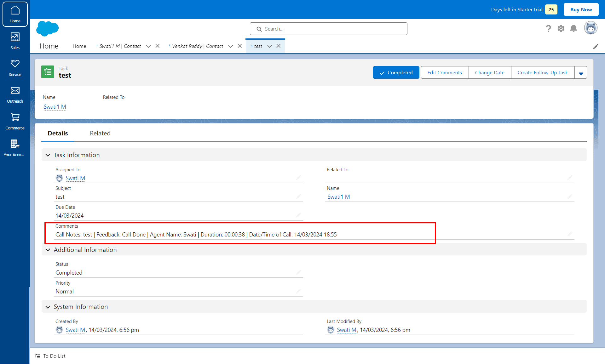The height and width of the screenshot is (364, 605).
Task: Switch to the Details tab
Action: (x=58, y=133)
